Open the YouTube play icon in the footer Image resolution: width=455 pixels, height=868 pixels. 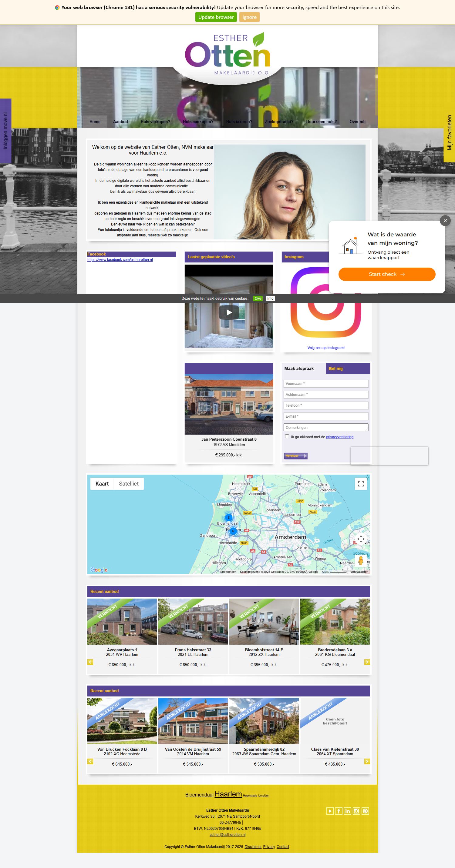tap(330, 811)
